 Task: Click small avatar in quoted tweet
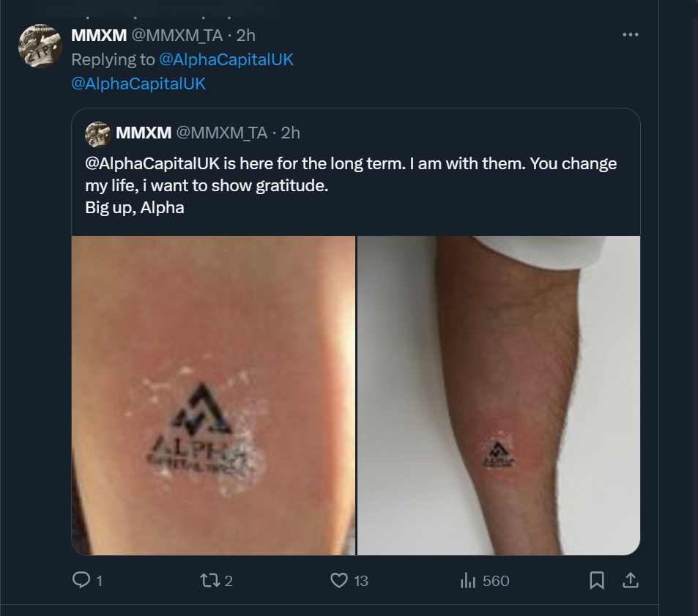(97, 133)
